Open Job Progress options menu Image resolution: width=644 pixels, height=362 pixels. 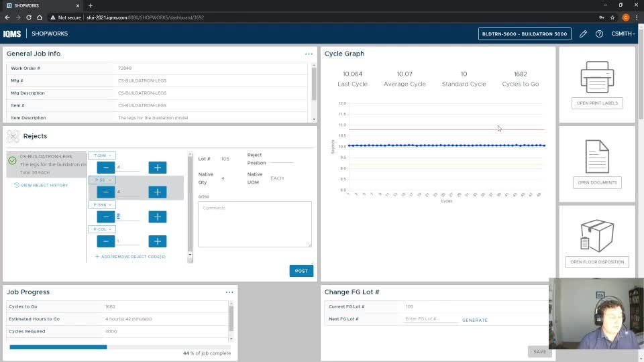[229, 292]
